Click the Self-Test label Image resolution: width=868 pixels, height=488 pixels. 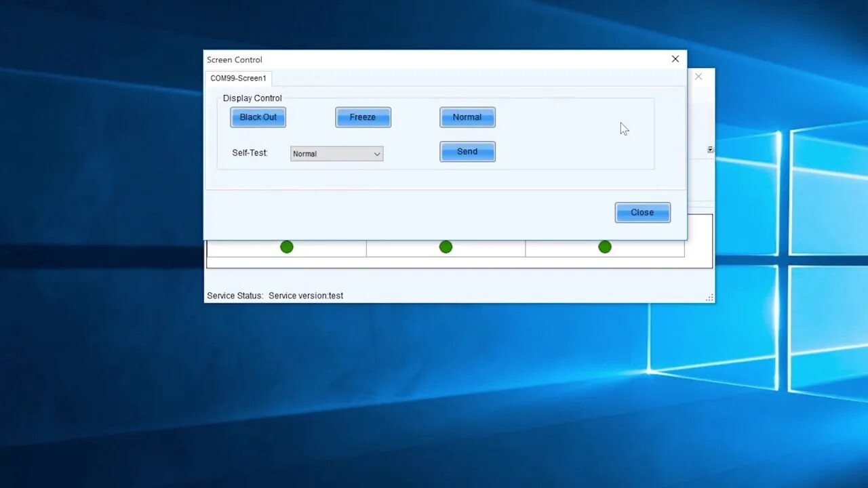pyautogui.click(x=250, y=153)
